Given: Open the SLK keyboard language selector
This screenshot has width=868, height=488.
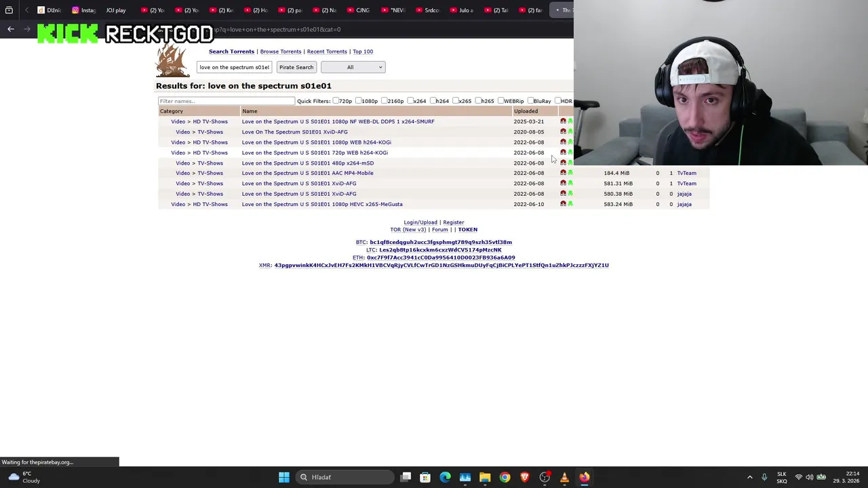Looking at the screenshot, I should (x=782, y=477).
